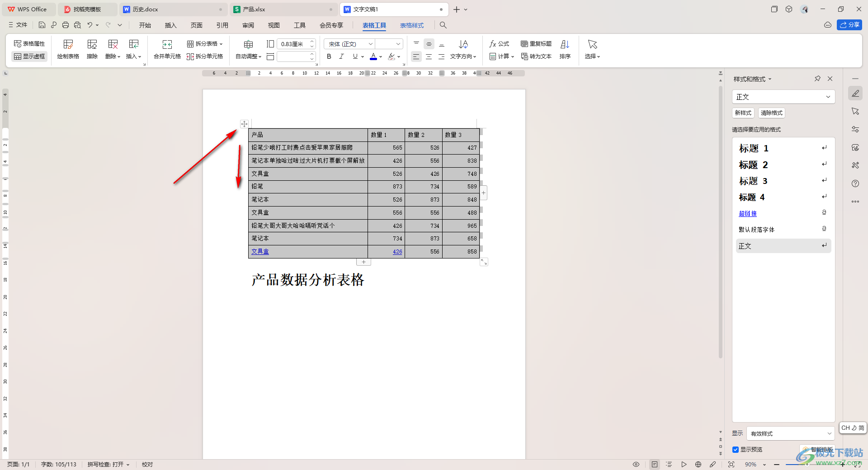Click the web layout globe icon
The image size is (868, 470).
tap(698, 465)
